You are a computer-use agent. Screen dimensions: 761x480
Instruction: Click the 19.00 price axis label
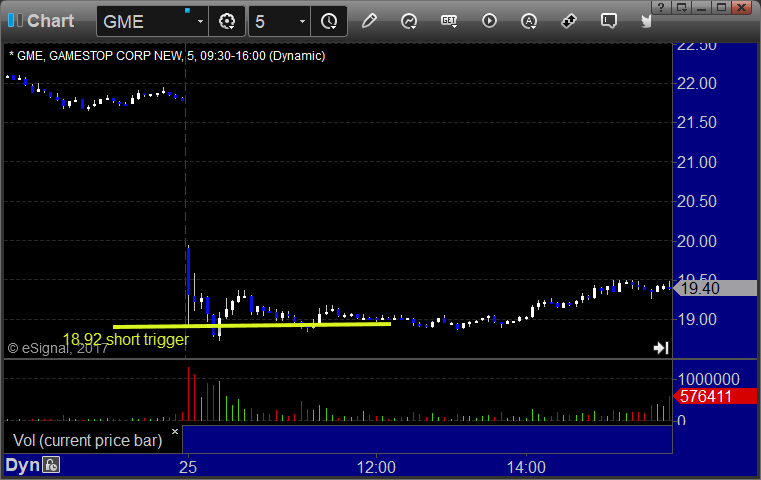point(696,319)
